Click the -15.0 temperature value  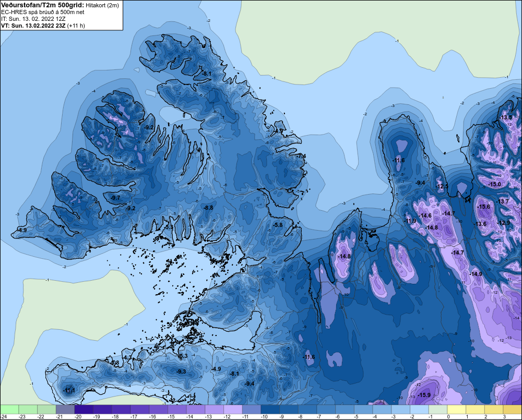(x=494, y=184)
